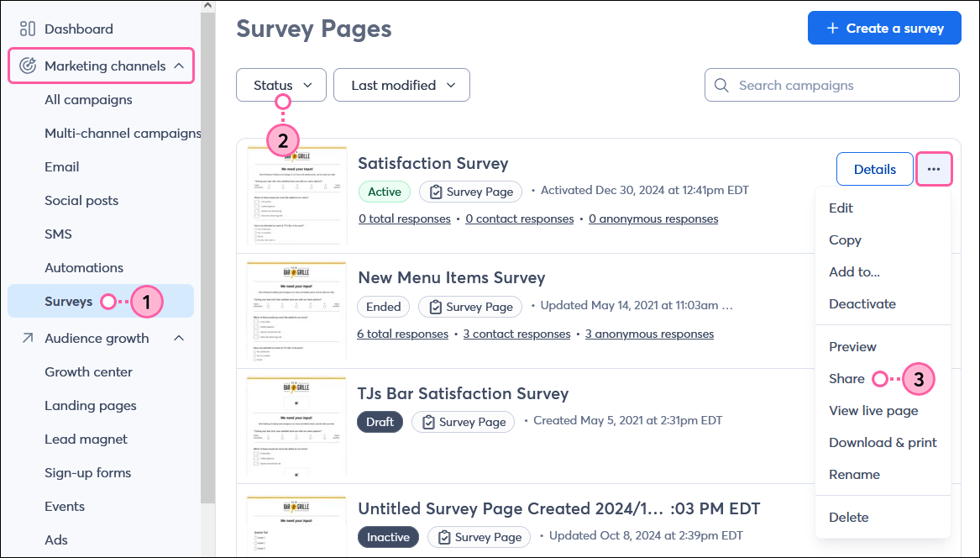This screenshot has width=980, height=558.
Task: Click the magnifier icon in search box
Action: click(x=721, y=85)
